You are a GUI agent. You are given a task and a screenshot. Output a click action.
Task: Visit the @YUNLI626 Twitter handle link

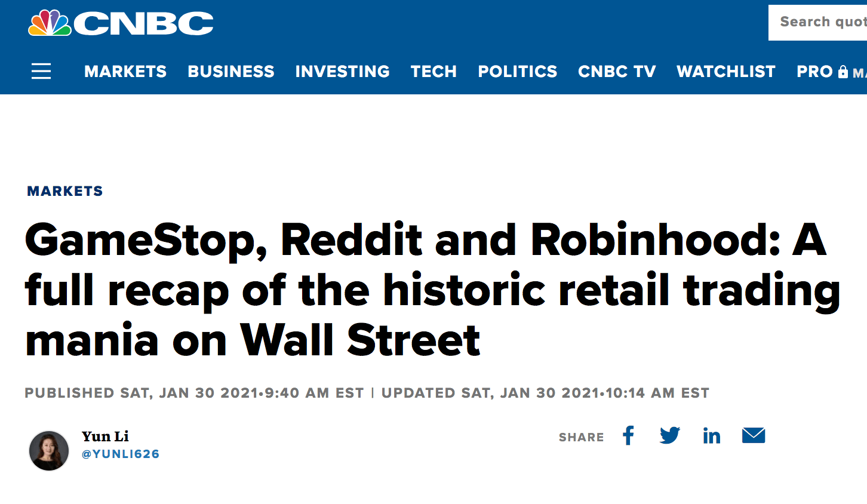coord(121,454)
